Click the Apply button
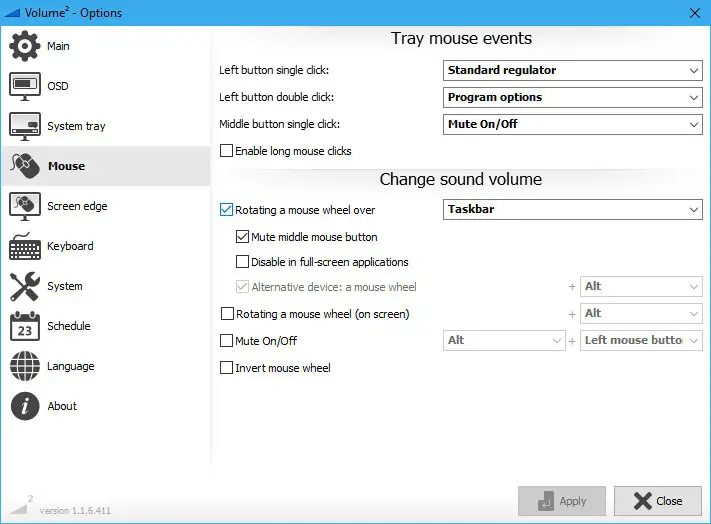711x524 pixels. tap(562, 501)
